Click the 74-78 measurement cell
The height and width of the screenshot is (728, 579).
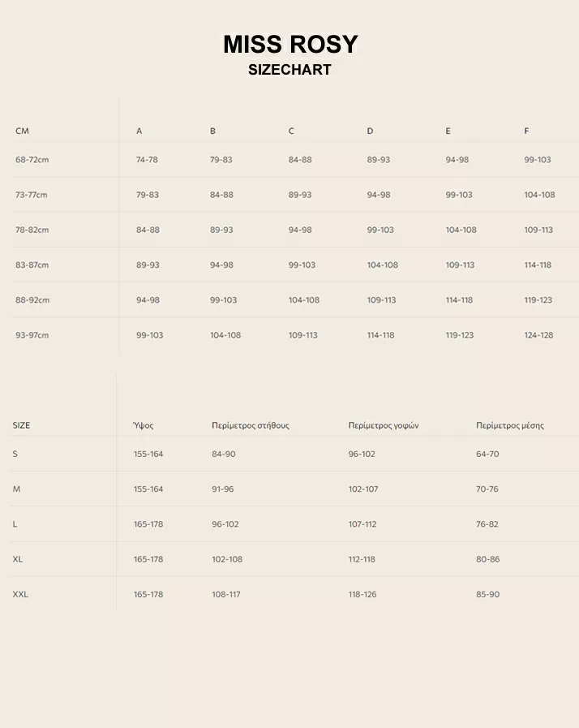click(x=147, y=160)
